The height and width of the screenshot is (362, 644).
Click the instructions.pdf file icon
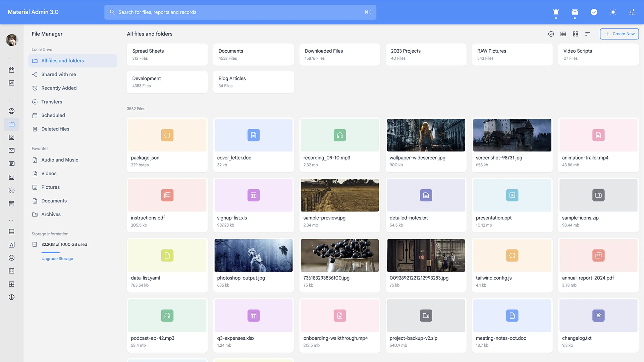pos(167,195)
